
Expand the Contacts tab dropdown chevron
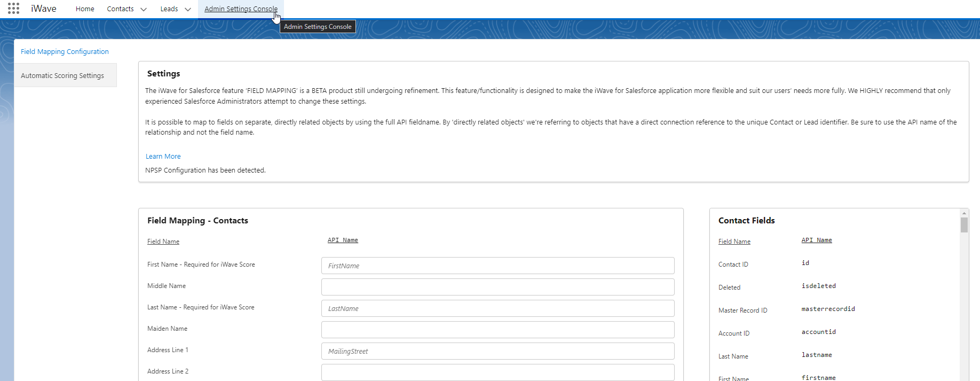click(x=143, y=9)
